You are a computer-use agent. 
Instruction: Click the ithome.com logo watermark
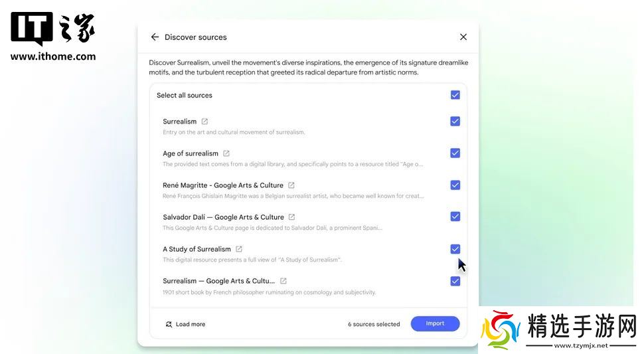coord(53,37)
